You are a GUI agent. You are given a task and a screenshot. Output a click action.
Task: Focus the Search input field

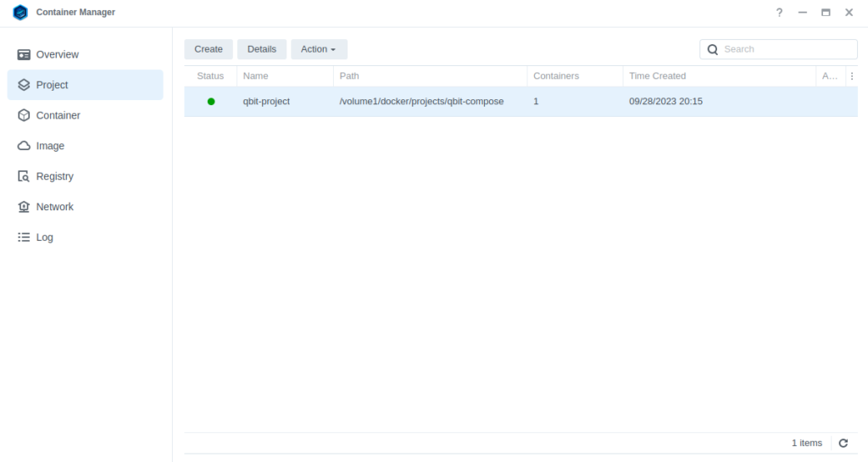[x=778, y=49]
